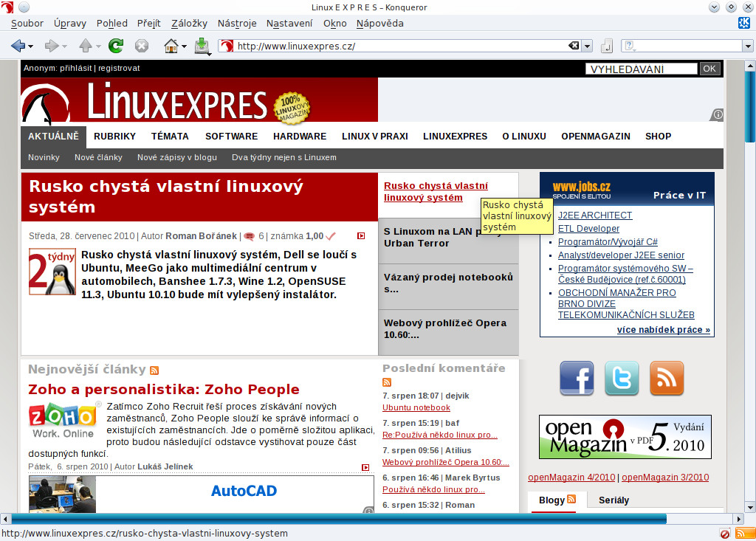The height and width of the screenshot is (541, 756).
Task: Open the orange RSS feed large icon
Action: click(x=667, y=378)
